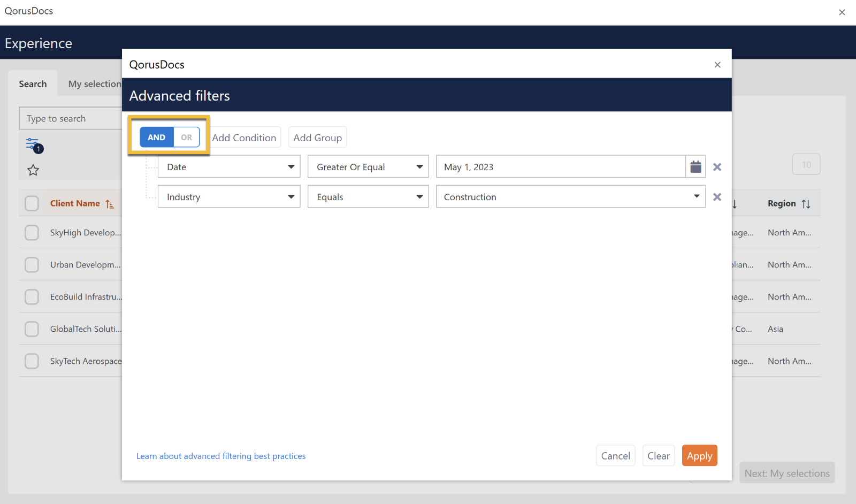Viewport: 856px width, 504px height.
Task: Click GlobalTech Soluti... client name
Action: (x=86, y=329)
